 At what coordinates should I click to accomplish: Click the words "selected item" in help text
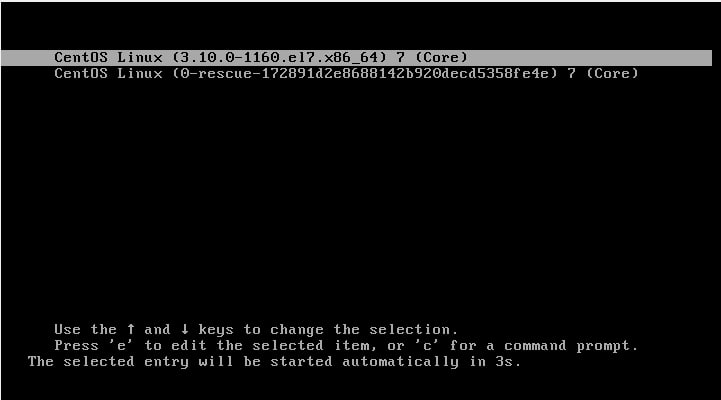click(311, 345)
